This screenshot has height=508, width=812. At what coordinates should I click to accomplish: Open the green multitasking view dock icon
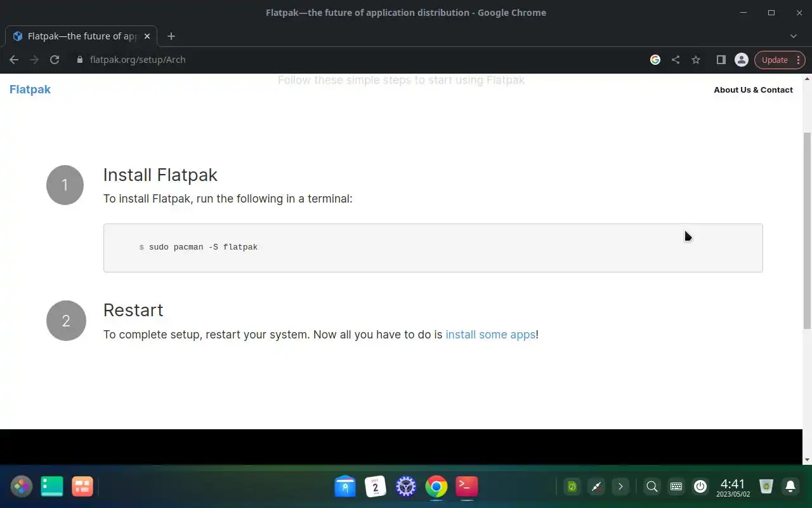[x=52, y=486]
